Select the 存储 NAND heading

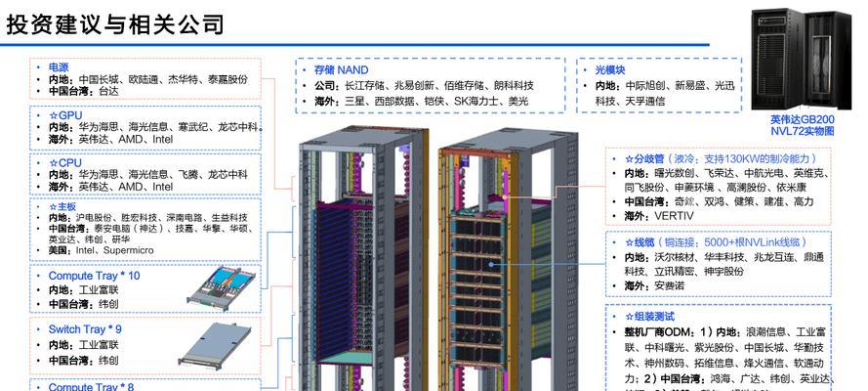coord(341,69)
